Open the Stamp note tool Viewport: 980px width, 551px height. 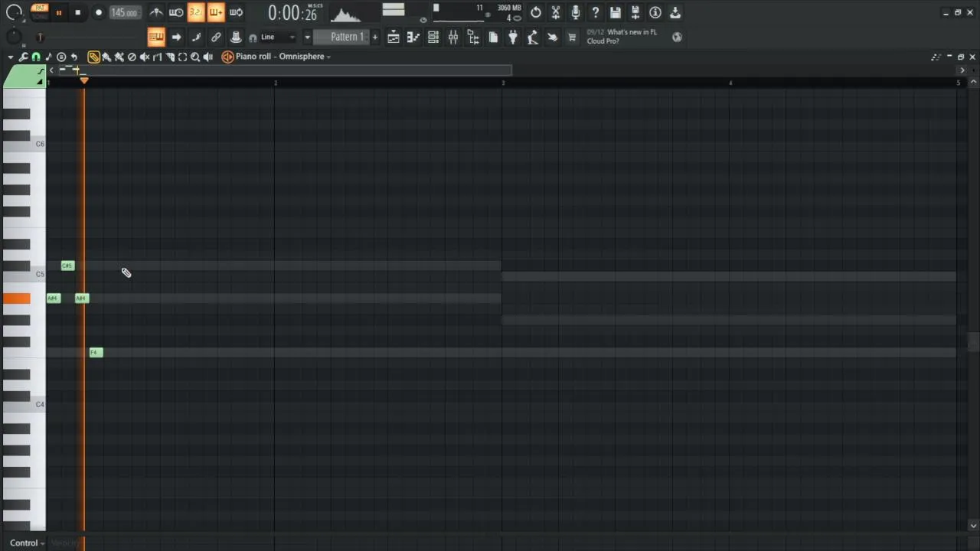48,57
